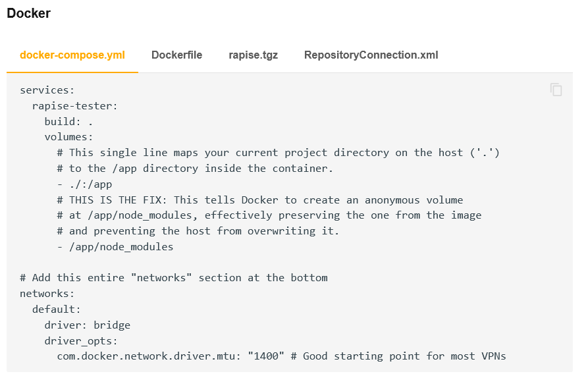This screenshot has height=378, width=588.
Task: Click the "- ./:/app" volume mapping line
Action: (x=84, y=184)
